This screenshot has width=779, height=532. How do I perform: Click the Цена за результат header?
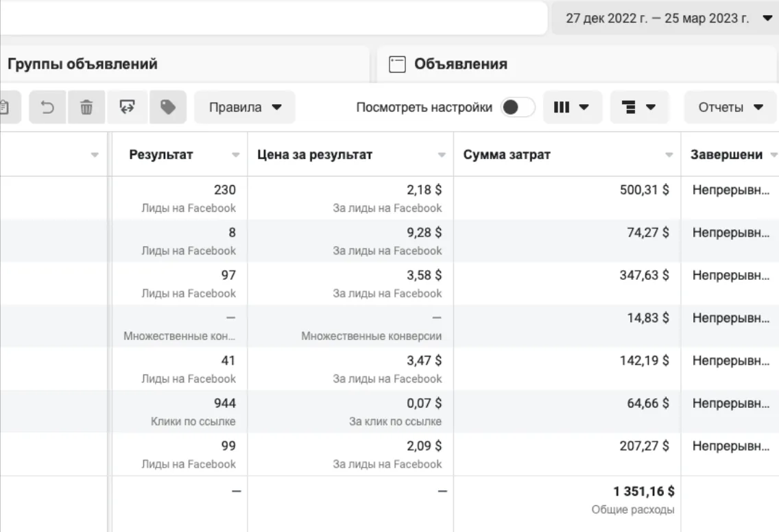[315, 154]
